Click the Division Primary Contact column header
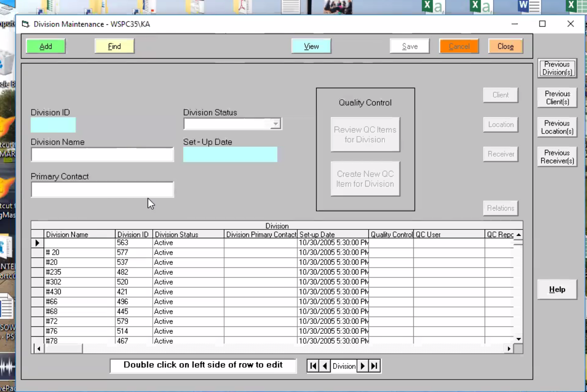587x392 pixels. point(261,235)
